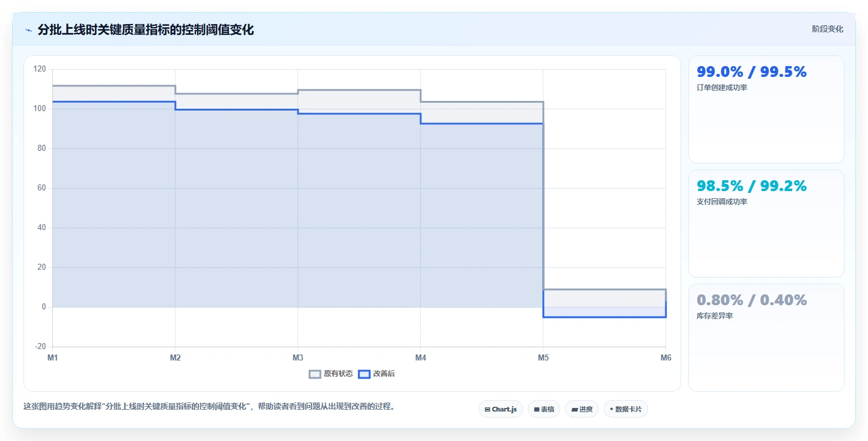
Task: Click the 表格 tag chip
Action: pos(544,409)
